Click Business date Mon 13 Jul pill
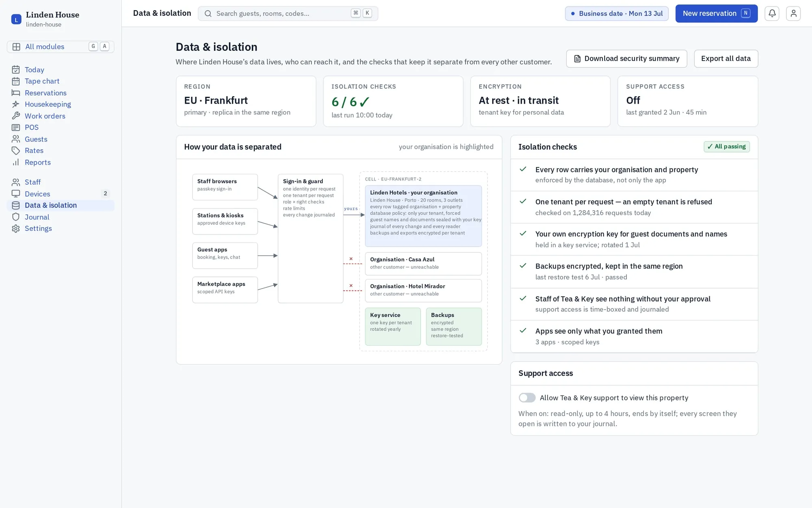This screenshot has height=508, width=812. pos(617,13)
